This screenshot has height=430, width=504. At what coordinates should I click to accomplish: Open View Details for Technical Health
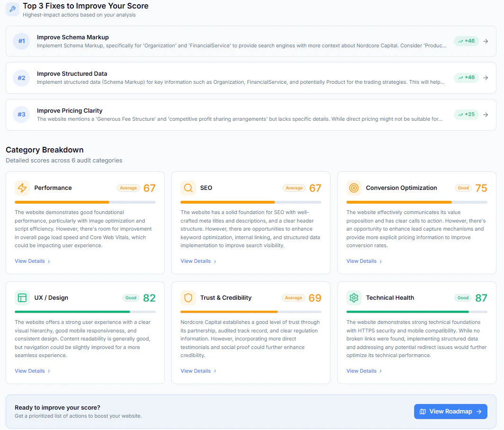click(364, 371)
